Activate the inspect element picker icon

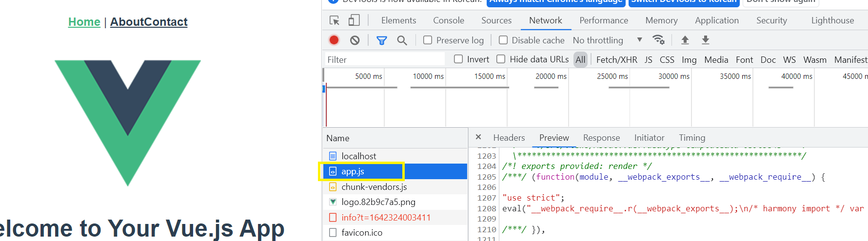coord(335,20)
